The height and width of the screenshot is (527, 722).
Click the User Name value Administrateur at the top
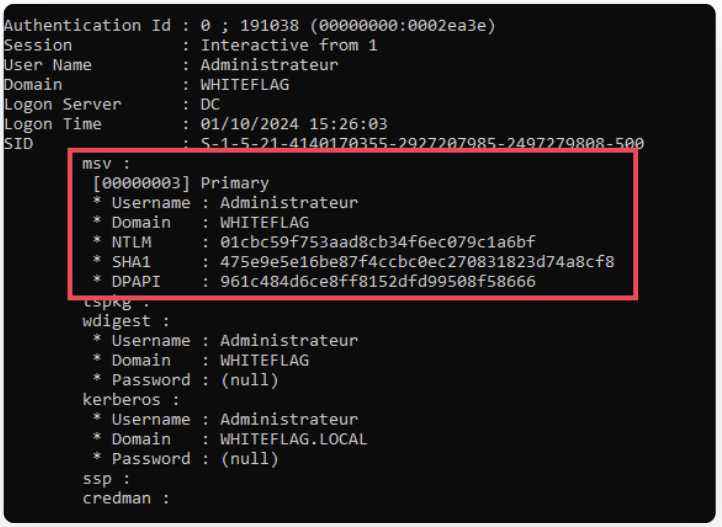(x=269, y=65)
